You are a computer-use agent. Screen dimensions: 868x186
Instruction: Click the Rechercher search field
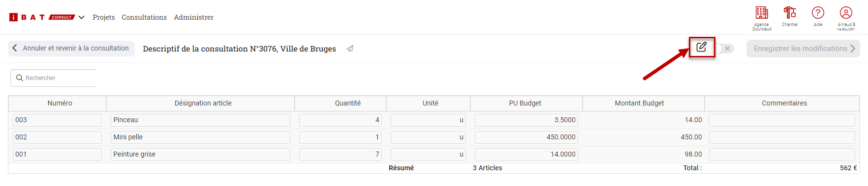pos(54,78)
